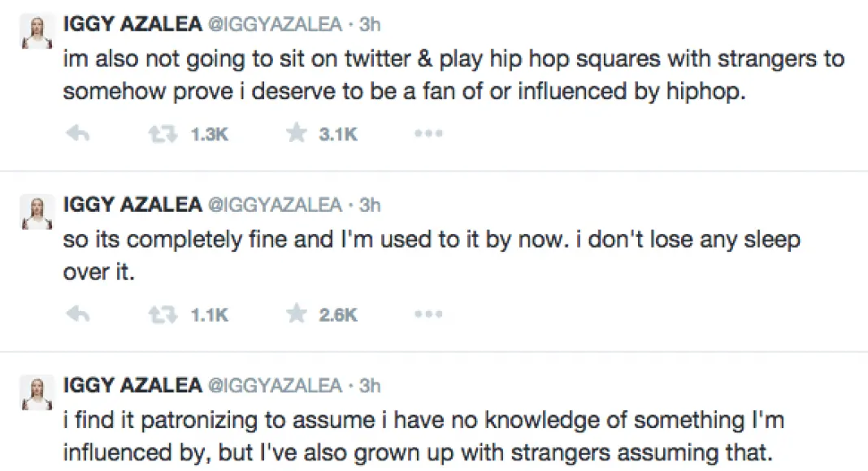868x471 pixels.
Task: Expand more menu on "completely fine" tweet
Action: pyautogui.click(x=427, y=315)
